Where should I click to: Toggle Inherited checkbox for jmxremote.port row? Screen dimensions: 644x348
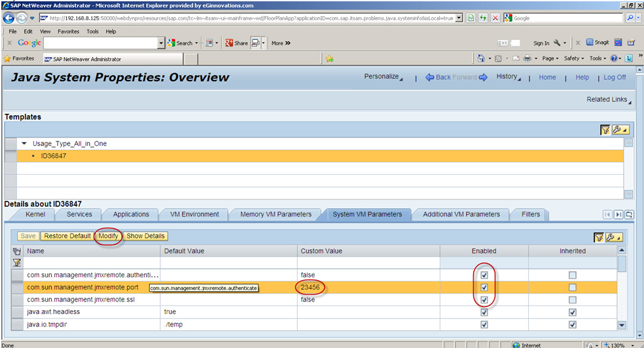tap(573, 287)
